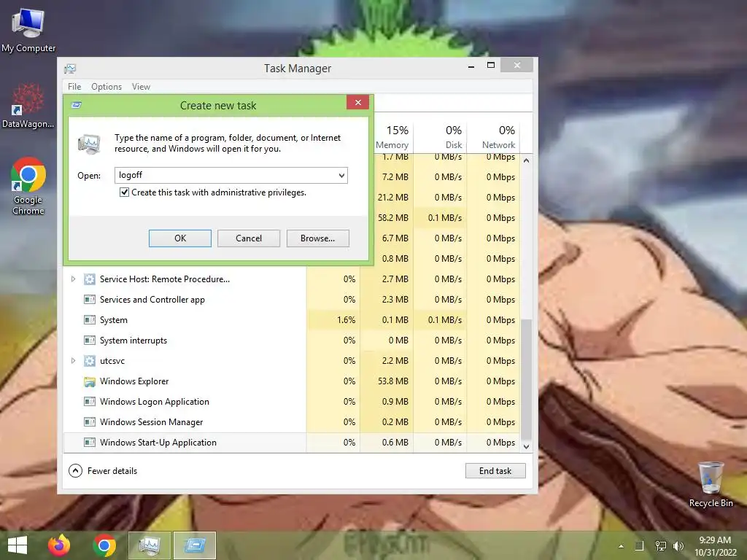Click the End task button
747x560 pixels.
click(x=495, y=471)
